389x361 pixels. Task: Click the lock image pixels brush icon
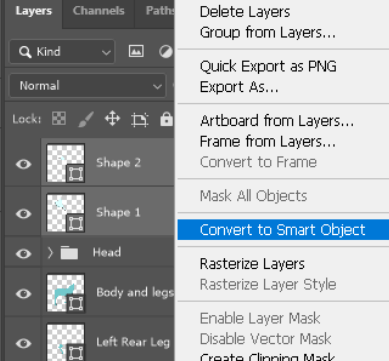tap(86, 119)
